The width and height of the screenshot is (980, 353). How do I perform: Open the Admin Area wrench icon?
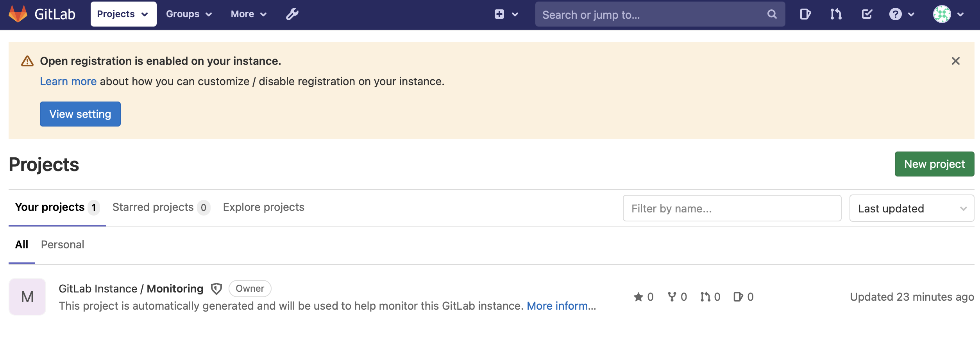pos(292,14)
